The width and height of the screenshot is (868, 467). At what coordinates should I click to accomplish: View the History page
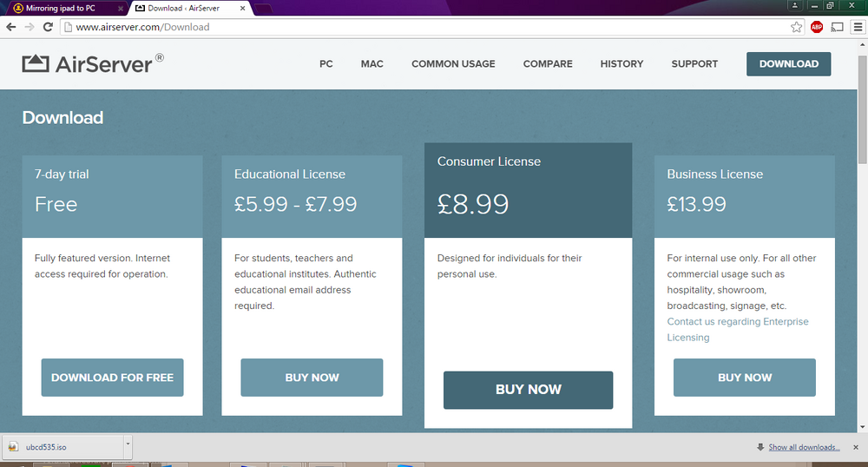pos(621,63)
